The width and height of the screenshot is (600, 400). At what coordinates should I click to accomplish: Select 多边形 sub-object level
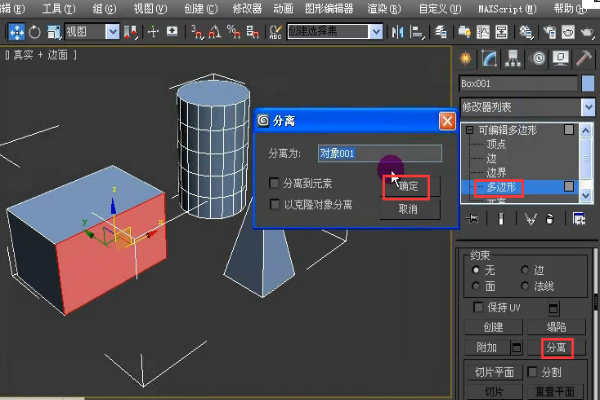pyautogui.click(x=502, y=187)
